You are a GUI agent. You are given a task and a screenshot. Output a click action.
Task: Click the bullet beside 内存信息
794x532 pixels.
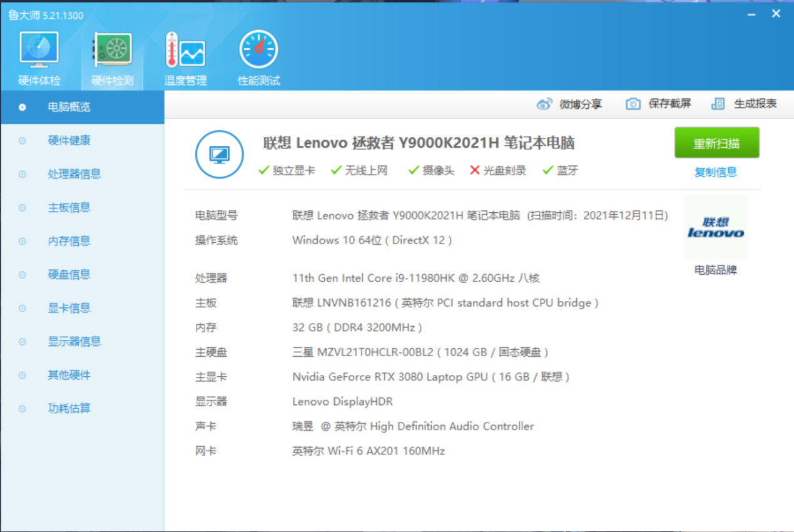[x=23, y=241]
